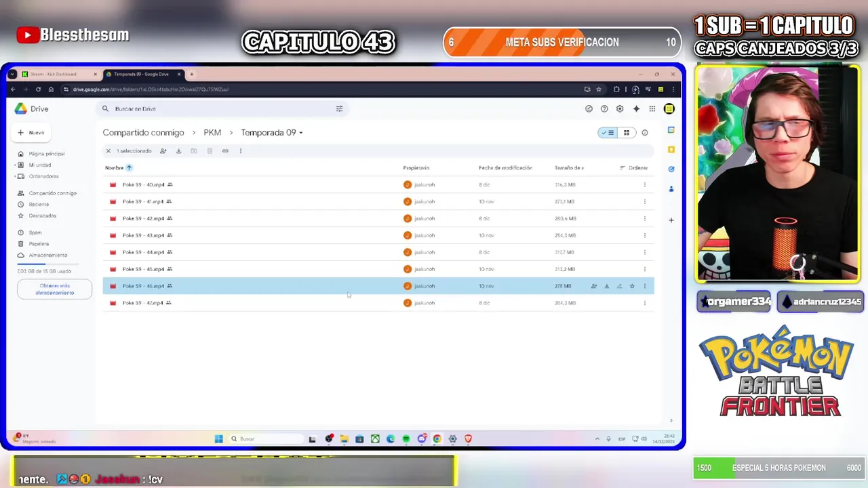Screen dimensions: 868x488
Task: Open more options for Poke S9 - 47.mp4
Action: pyautogui.click(x=645, y=303)
